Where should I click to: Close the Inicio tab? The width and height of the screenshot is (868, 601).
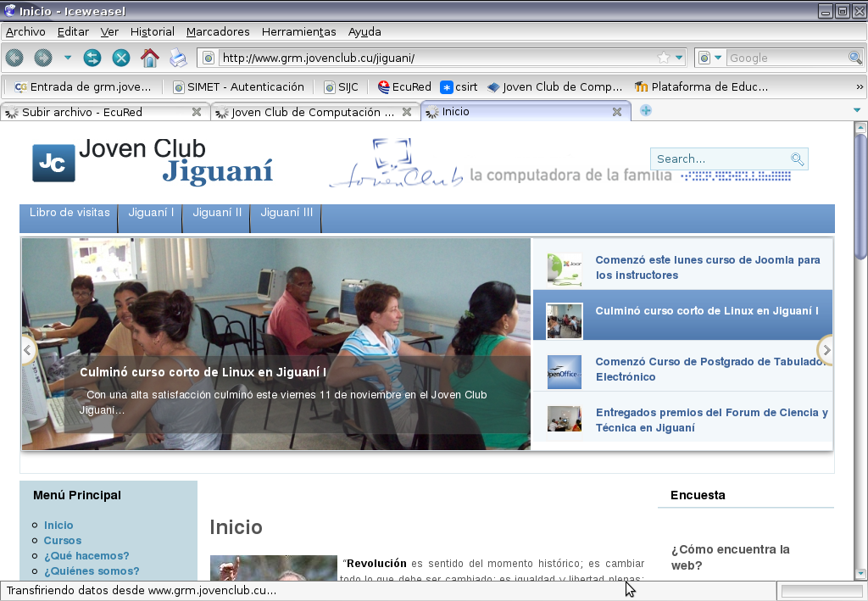pos(617,112)
